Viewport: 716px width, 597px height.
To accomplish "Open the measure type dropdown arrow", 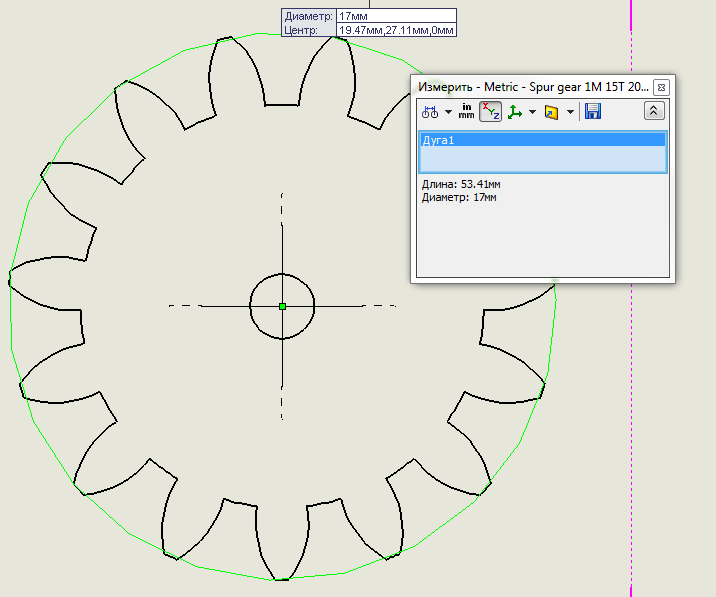I will 448,112.
